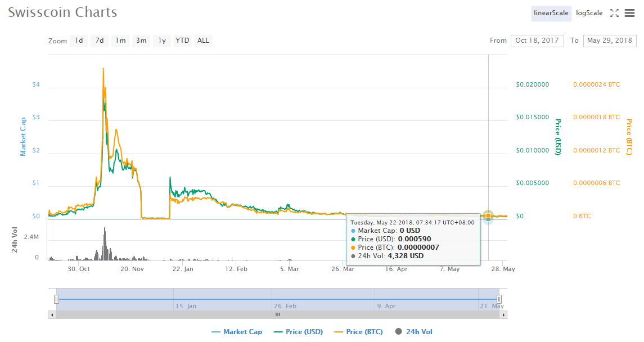Click the Market Cap axis label
Image resolution: width=644 pixels, height=342 pixels.
coord(23,137)
